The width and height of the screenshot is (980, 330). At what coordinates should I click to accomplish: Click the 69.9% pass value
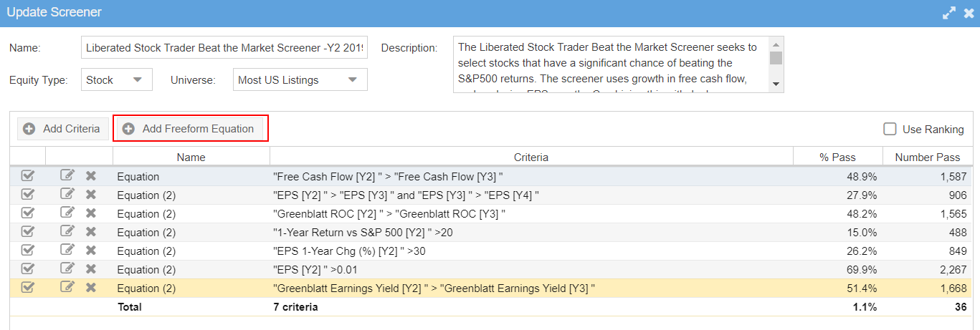point(862,269)
